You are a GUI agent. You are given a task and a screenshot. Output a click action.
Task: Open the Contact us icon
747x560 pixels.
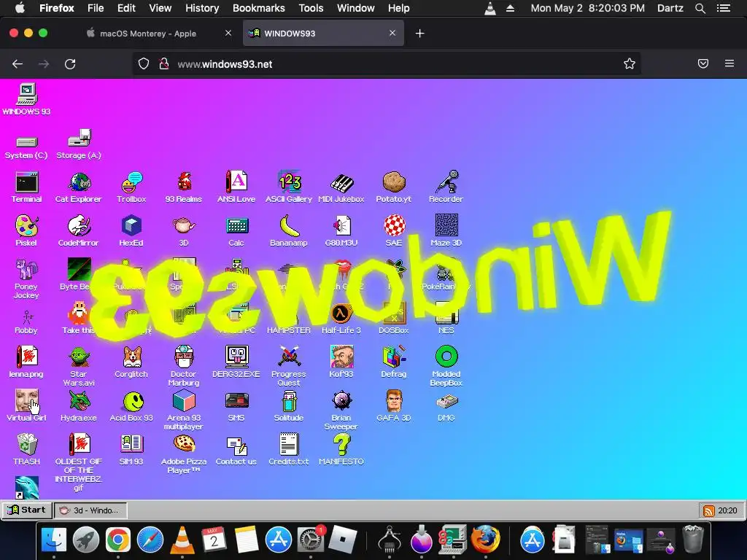pos(236,446)
